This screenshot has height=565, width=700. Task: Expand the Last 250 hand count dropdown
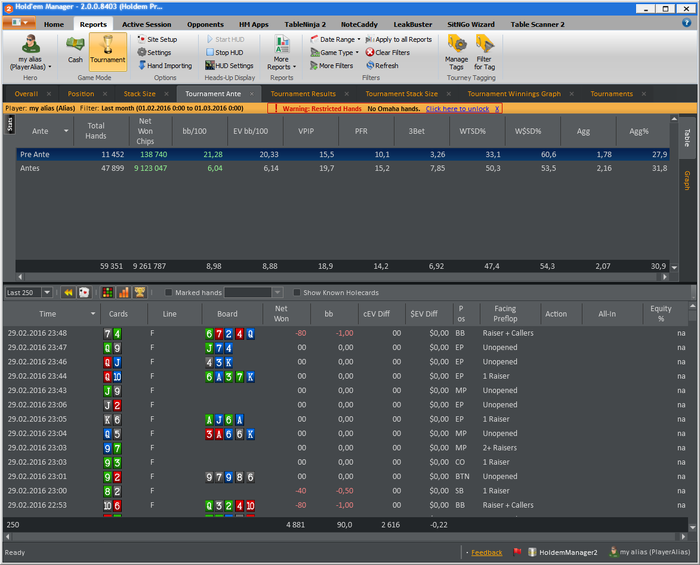[47, 293]
